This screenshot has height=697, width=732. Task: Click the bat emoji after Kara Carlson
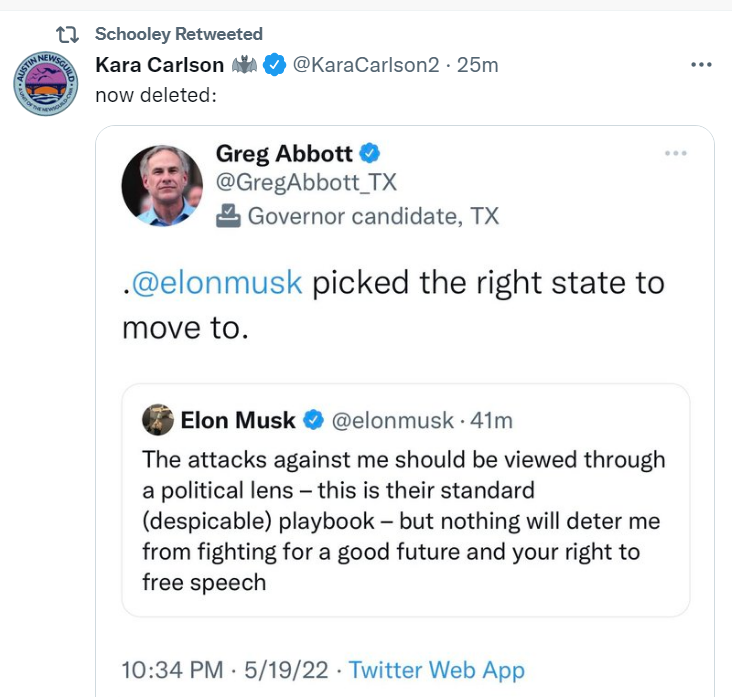pos(243,65)
